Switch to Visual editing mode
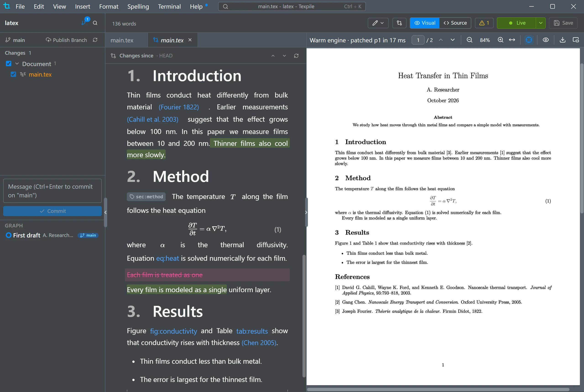 coord(425,23)
